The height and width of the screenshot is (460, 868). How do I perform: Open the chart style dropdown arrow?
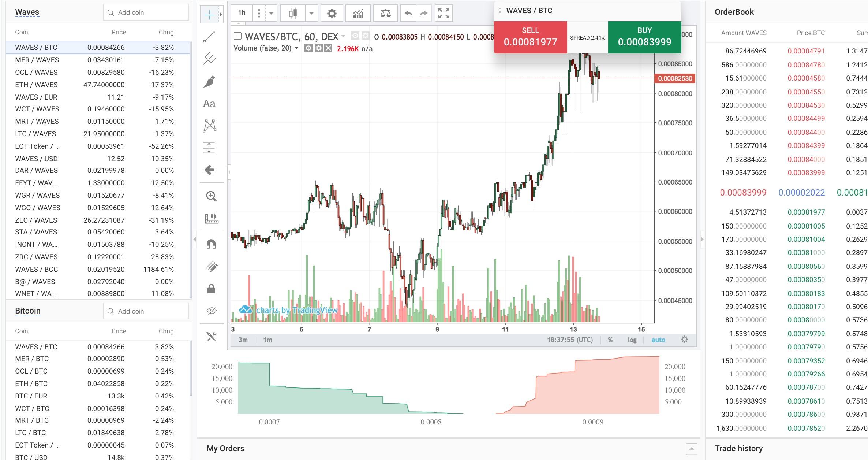point(311,14)
